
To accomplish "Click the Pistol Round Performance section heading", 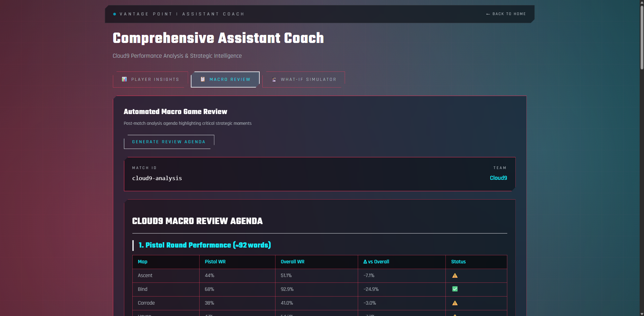I will click(205, 245).
